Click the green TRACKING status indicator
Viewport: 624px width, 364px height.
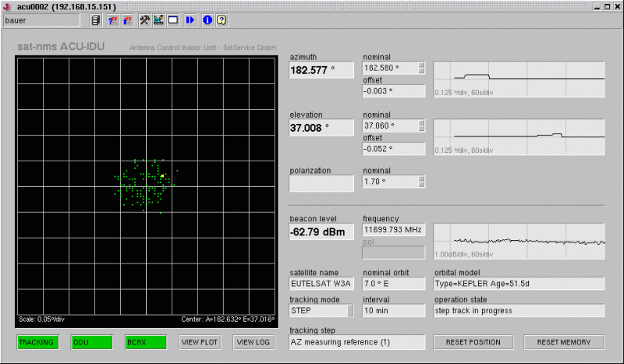coord(36,342)
